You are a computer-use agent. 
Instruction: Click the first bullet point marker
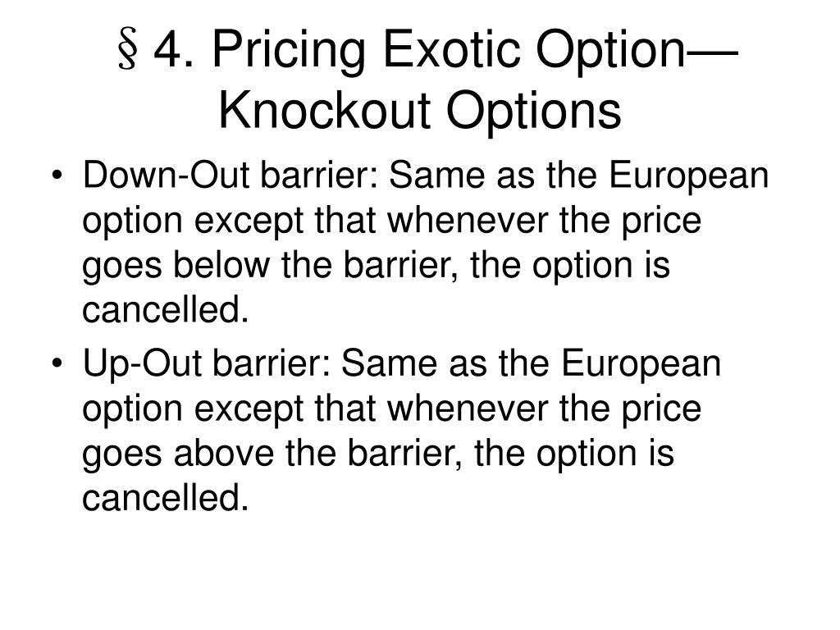click(x=57, y=176)
